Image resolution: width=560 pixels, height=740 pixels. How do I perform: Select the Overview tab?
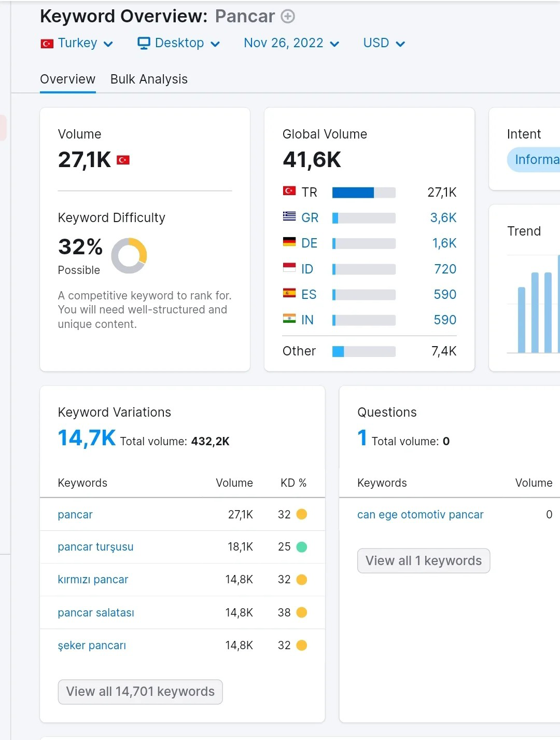tap(67, 79)
